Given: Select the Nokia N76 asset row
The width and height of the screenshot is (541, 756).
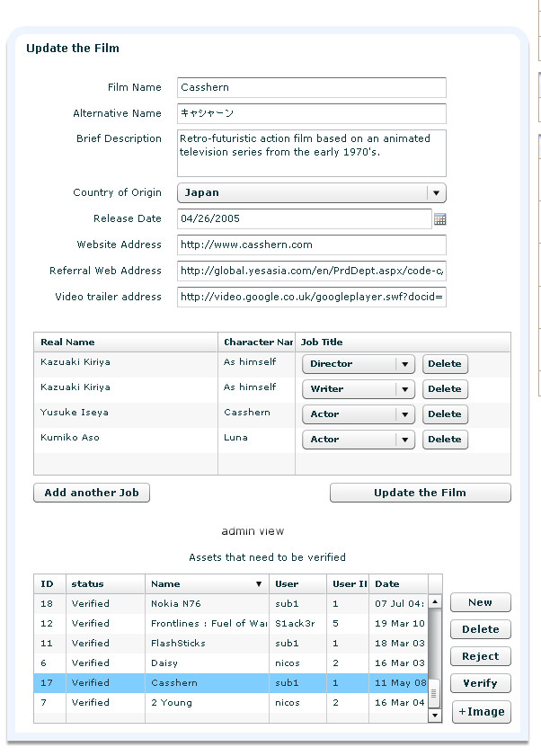Looking at the screenshot, I should (207, 604).
